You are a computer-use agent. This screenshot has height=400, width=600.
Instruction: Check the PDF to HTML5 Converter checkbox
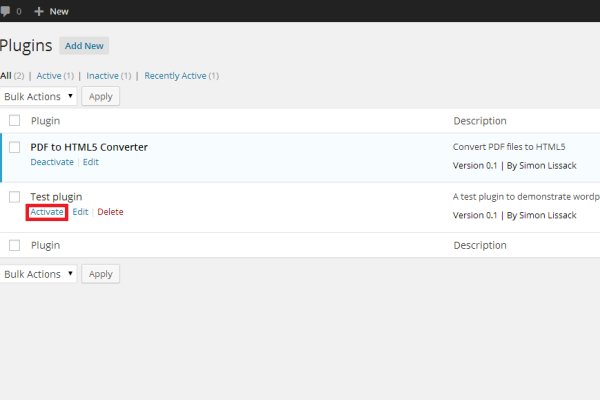pos(15,147)
